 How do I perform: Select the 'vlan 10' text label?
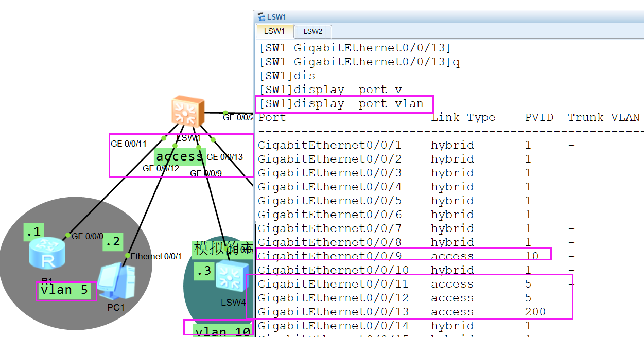point(222,331)
